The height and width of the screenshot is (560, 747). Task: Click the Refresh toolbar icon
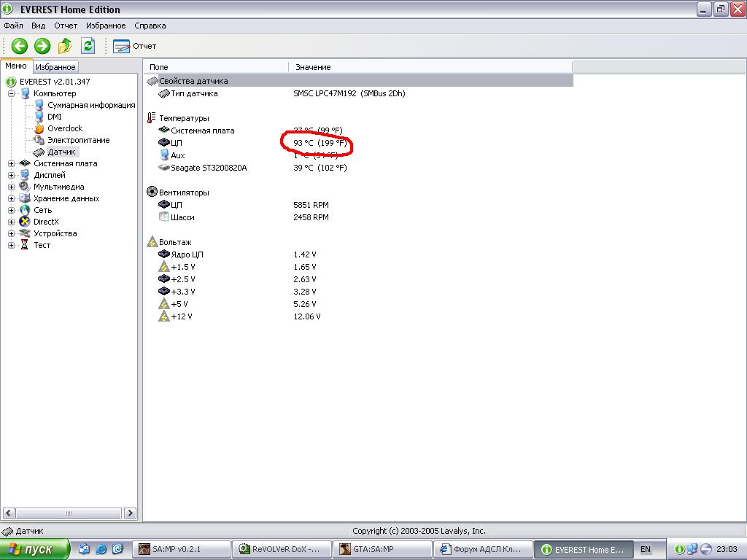(x=88, y=46)
